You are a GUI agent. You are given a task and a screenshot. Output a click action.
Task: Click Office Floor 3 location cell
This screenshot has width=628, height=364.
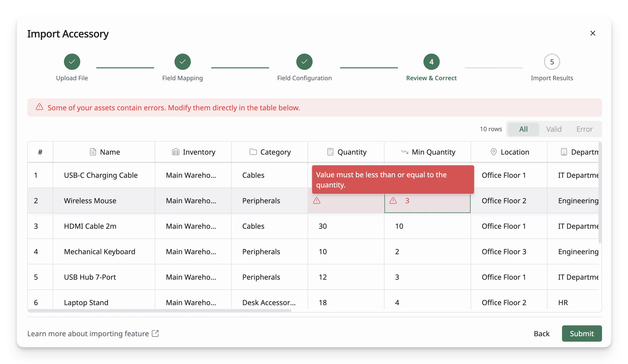(509, 251)
